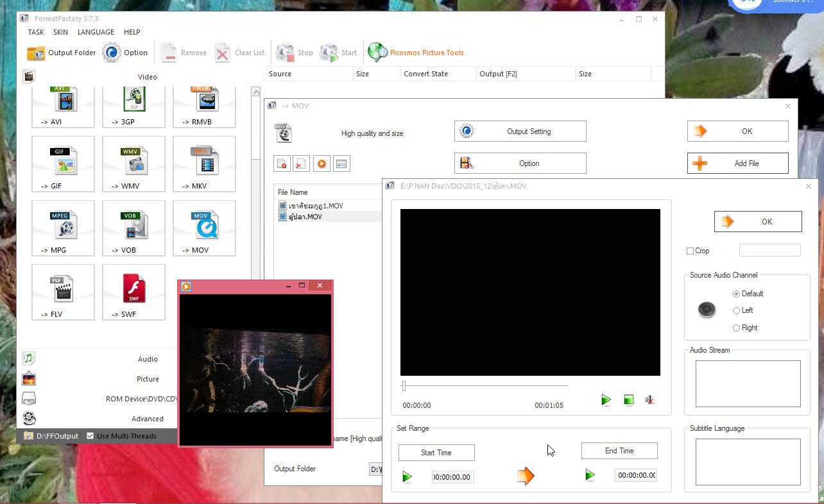This screenshot has height=504, width=824.
Task: Open the Output Folder from toolbar
Action: [x=62, y=53]
